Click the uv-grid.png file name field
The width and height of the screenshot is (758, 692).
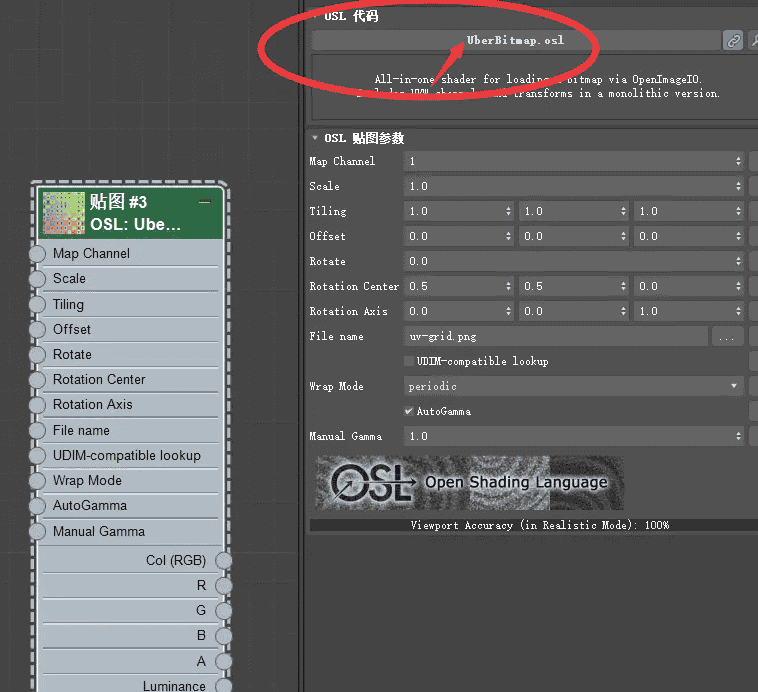tap(555, 337)
